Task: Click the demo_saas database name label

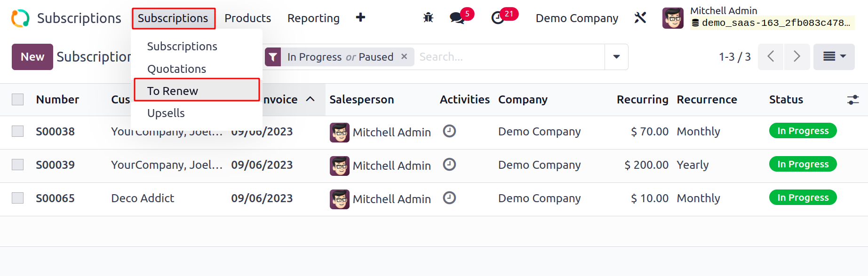Action: pyautogui.click(x=772, y=23)
